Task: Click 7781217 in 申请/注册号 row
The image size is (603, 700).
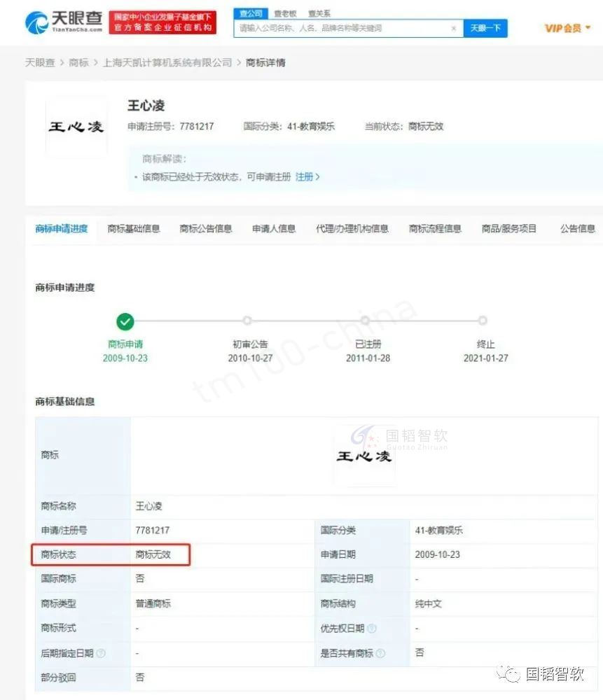Action: pos(152,531)
